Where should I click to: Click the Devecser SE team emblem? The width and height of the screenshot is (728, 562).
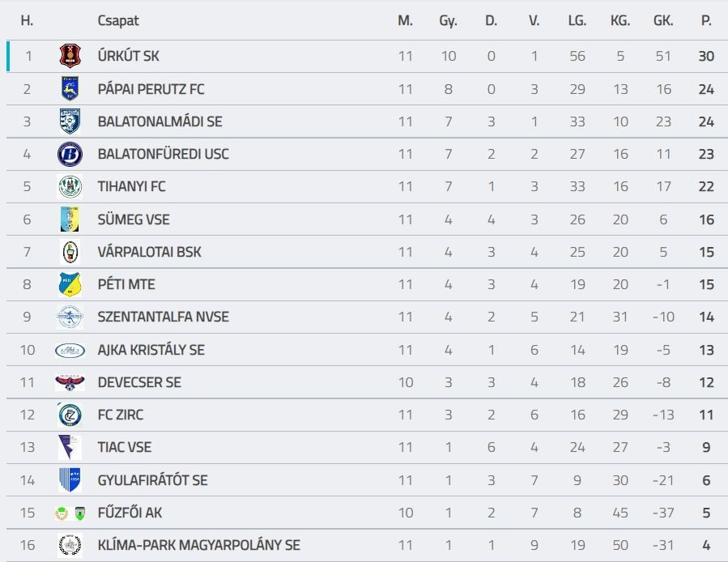[x=70, y=382]
